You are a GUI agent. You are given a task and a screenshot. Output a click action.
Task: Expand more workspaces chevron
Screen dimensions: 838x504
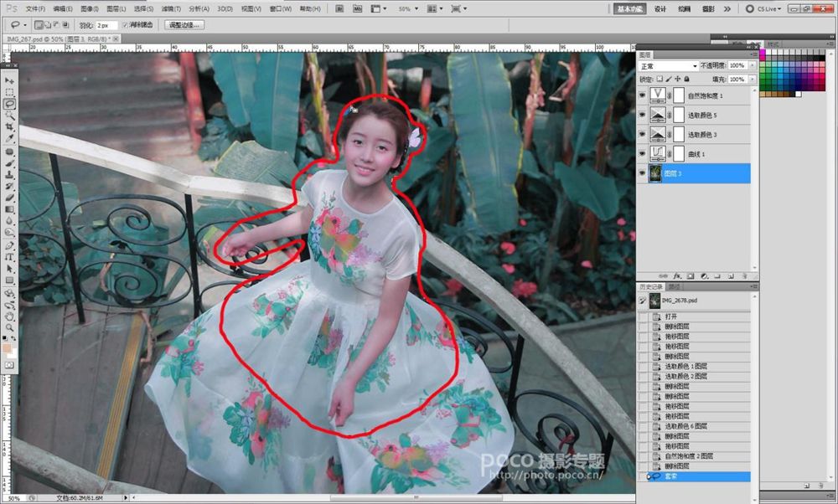point(727,8)
